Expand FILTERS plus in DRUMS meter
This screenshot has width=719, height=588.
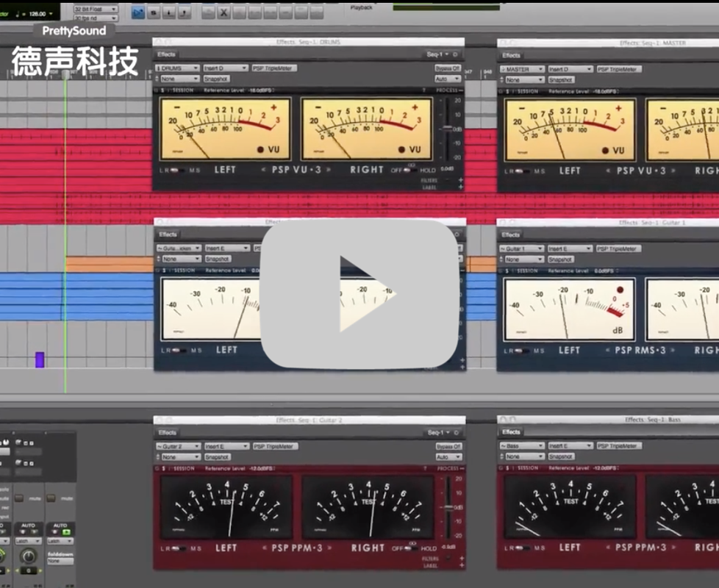[x=461, y=180]
